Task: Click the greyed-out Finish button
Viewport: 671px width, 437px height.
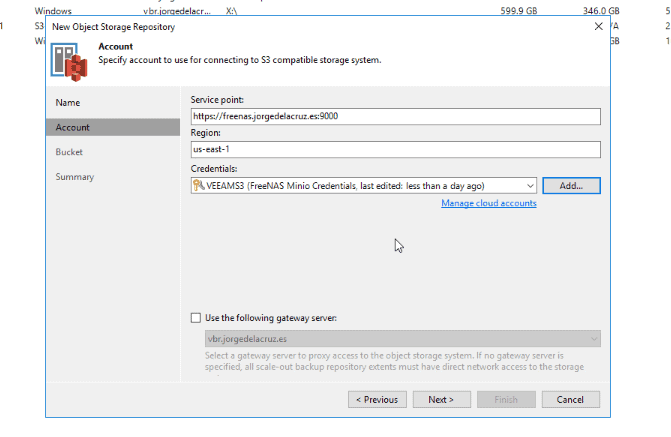Action: 506,399
